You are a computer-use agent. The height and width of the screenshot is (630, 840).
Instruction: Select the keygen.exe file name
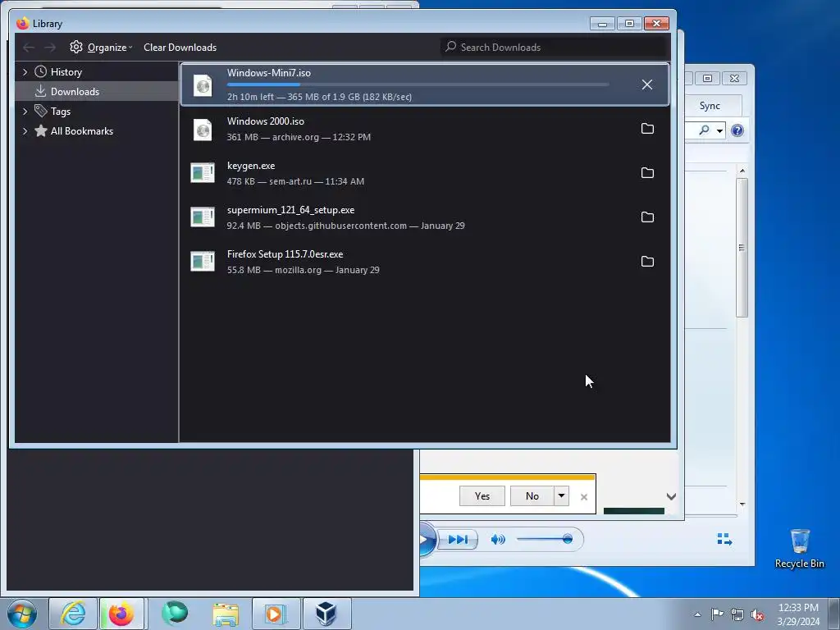pyautogui.click(x=251, y=166)
